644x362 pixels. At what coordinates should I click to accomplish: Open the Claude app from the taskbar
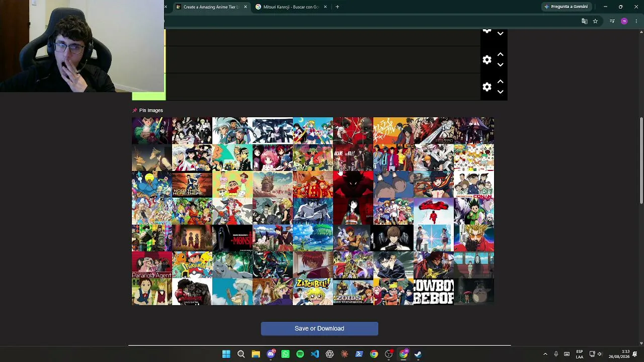point(345,354)
